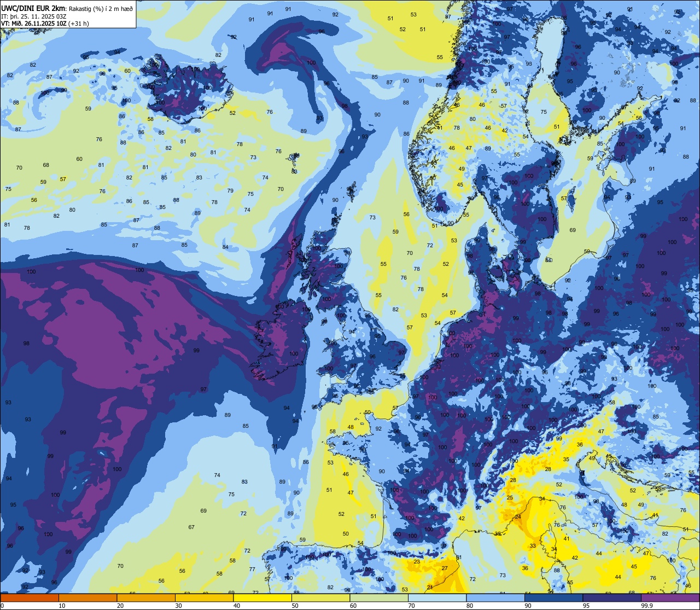Click the 10–20 orange legend segment
The height and width of the screenshot is (610, 700).
pos(87,597)
